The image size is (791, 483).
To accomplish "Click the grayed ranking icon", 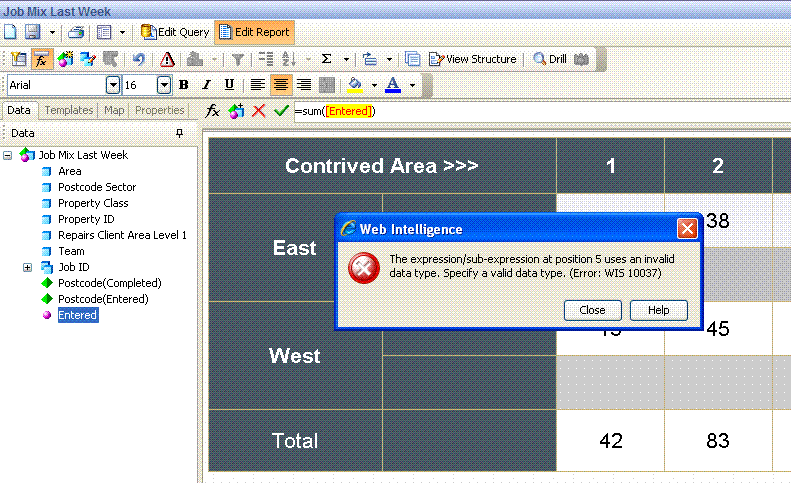I will pyautogui.click(x=195, y=59).
